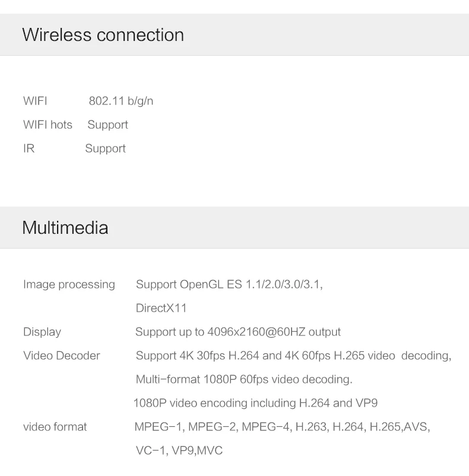The height and width of the screenshot is (476, 469).
Task: Click the OpenGL ES 1.1/2.0/3.0/3.1 text
Action: (251, 284)
